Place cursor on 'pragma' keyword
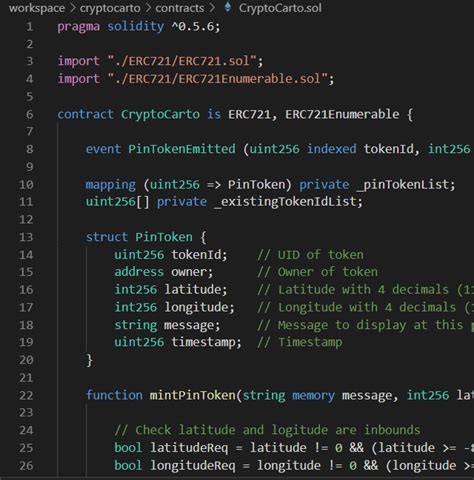 coord(78,27)
